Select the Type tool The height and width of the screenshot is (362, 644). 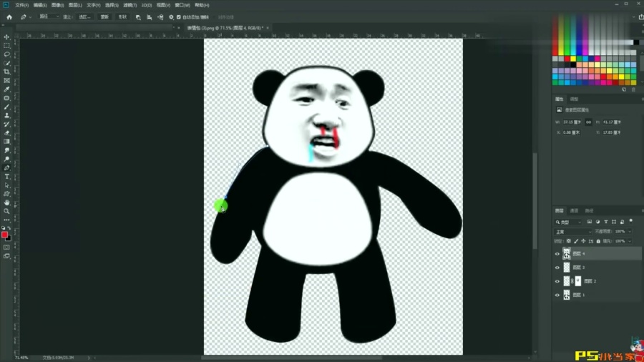[x=6, y=177]
